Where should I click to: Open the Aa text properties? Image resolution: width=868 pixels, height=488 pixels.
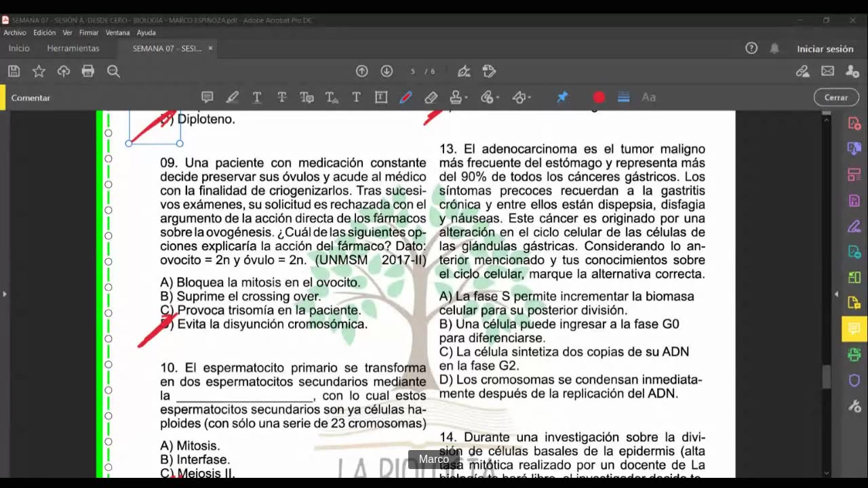click(649, 98)
